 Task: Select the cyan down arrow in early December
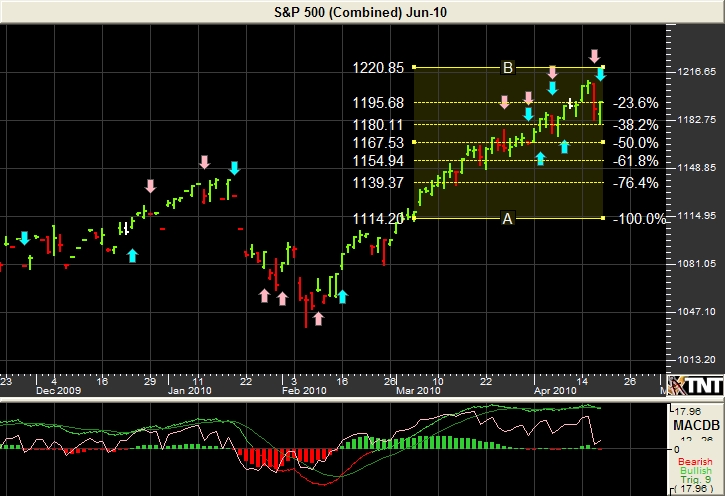(25, 238)
